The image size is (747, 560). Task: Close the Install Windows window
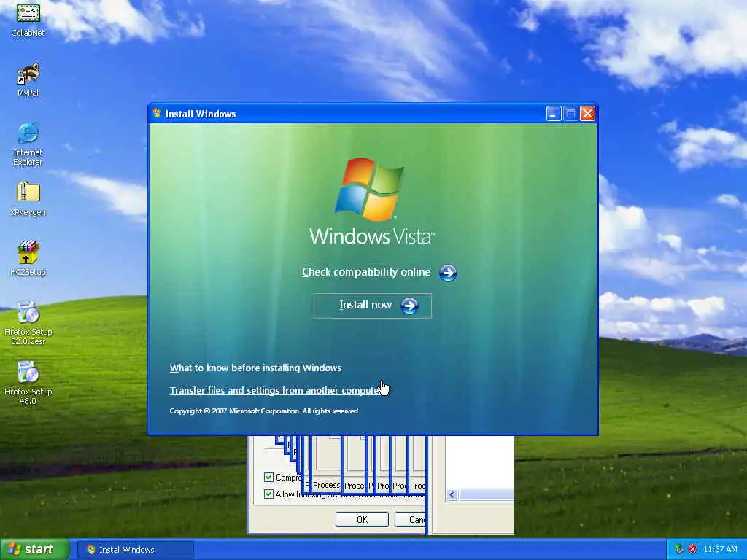(x=588, y=113)
